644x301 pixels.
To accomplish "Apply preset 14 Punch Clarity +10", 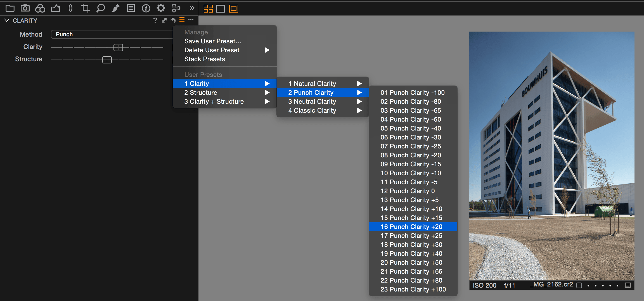I will point(413,209).
